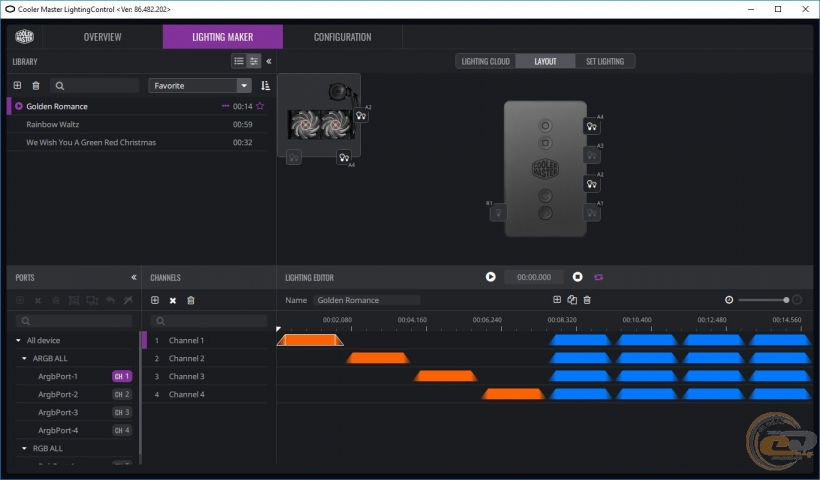
Task: Click the Set Lighting button
Action: 604,61
